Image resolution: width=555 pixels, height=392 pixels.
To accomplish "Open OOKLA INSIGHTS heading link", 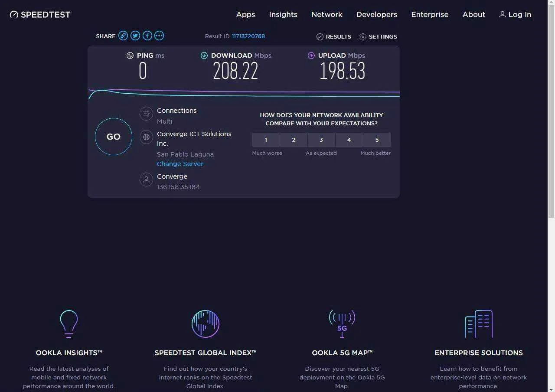I will tap(69, 353).
